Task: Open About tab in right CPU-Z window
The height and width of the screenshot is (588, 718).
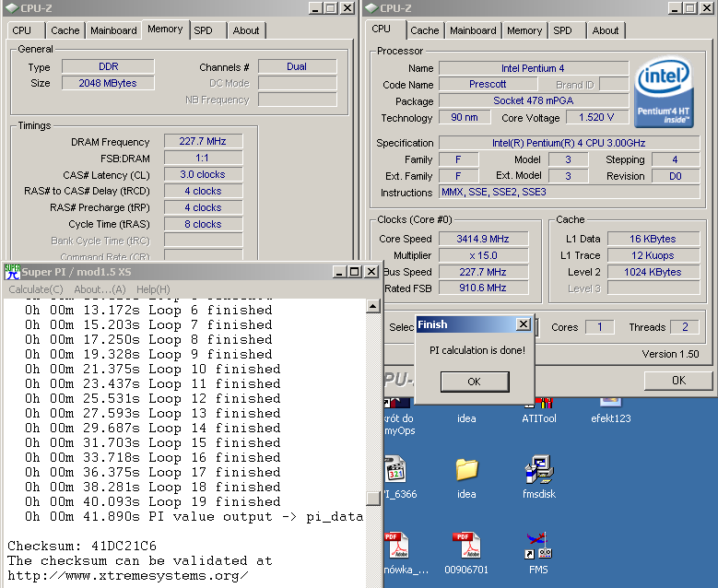Action: point(606,30)
